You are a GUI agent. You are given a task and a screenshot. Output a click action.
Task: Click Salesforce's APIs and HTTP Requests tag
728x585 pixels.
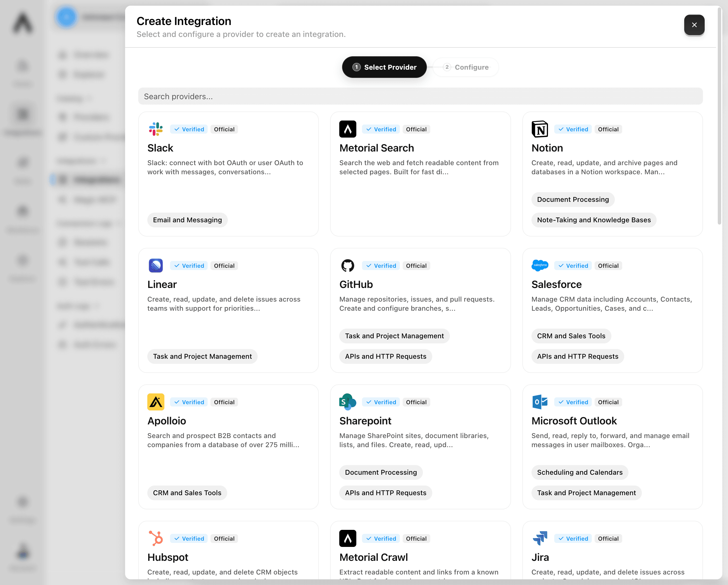(x=577, y=356)
